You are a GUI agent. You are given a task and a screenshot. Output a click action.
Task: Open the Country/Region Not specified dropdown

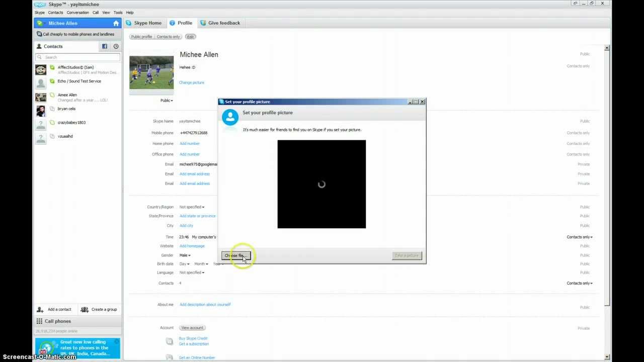192,207
